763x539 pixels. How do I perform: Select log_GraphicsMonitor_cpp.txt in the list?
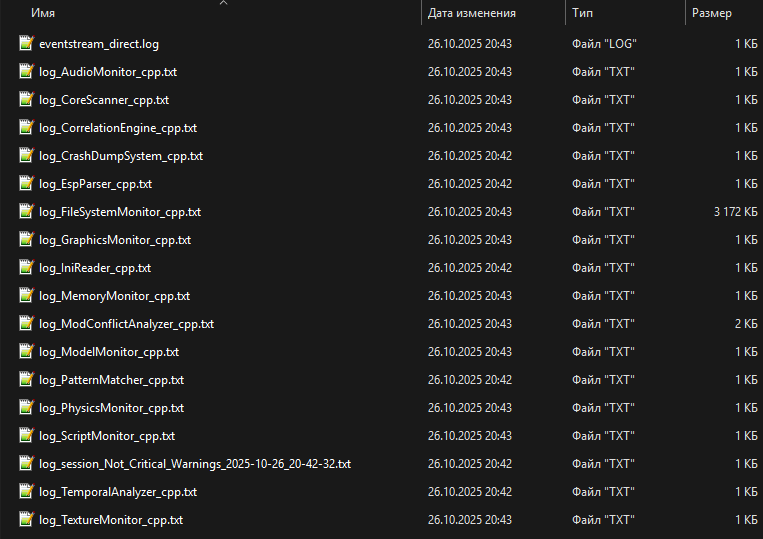pos(115,240)
